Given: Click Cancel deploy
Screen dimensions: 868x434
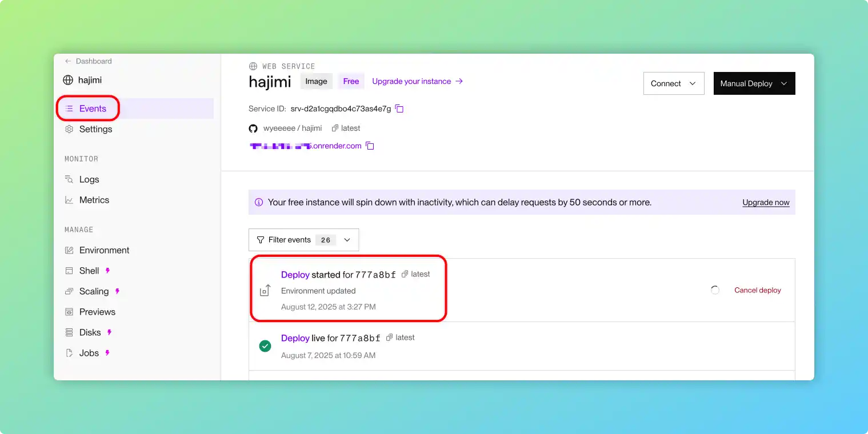Looking at the screenshot, I should (757, 290).
